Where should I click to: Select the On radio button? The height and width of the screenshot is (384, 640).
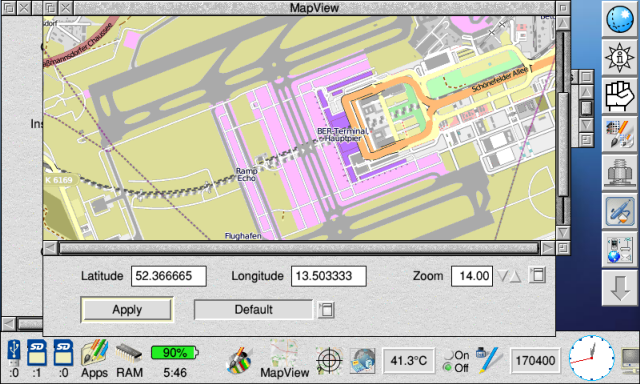click(x=448, y=355)
